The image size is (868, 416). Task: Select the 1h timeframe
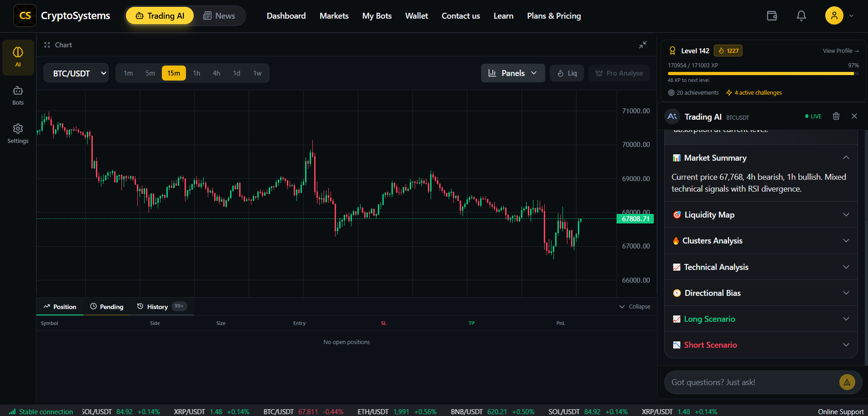[196, 73]
